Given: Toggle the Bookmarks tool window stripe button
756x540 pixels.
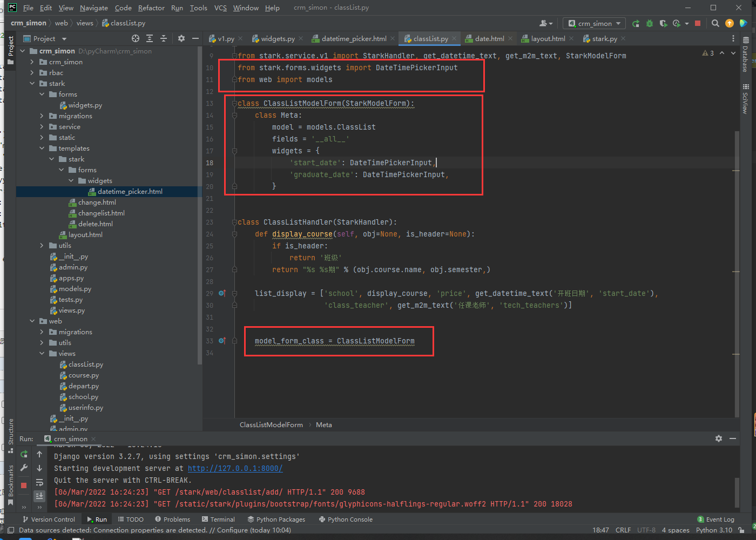Looking at the screenshot, I should [11, 485].
